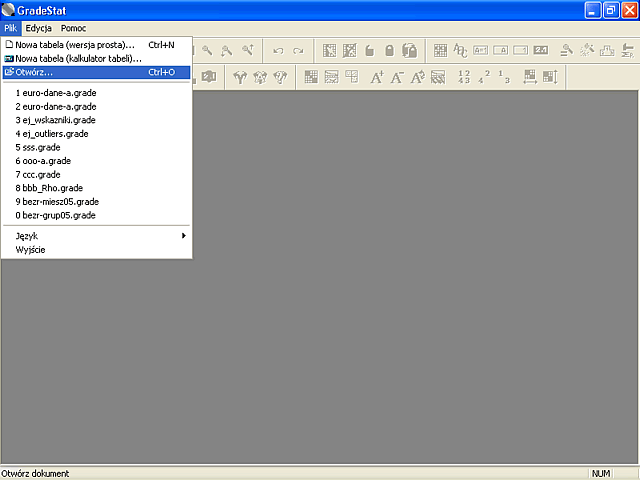The image size is (640, 480).
Task: Click the 1 2 4 3 numbering order icon
Action: coord(464,77)
